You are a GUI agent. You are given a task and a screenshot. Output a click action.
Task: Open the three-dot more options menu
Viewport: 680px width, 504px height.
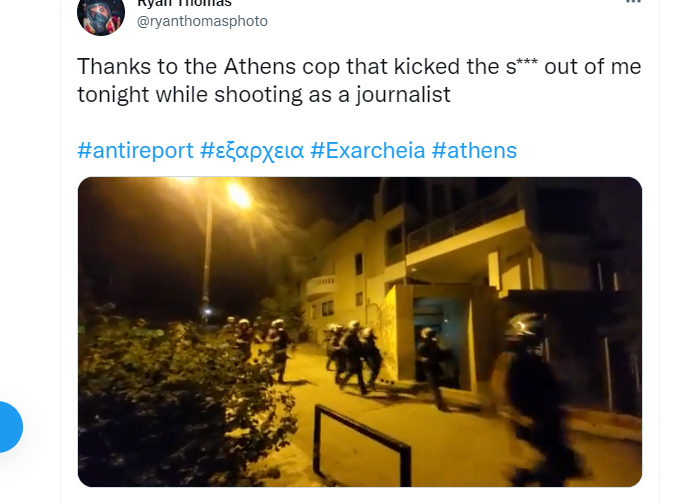(634, 2)
